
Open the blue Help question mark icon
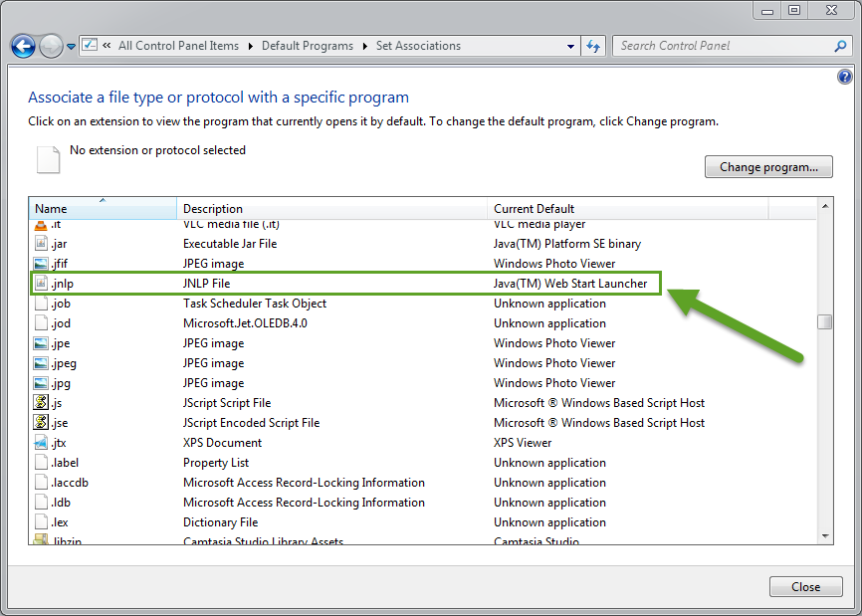pos(844,77)
